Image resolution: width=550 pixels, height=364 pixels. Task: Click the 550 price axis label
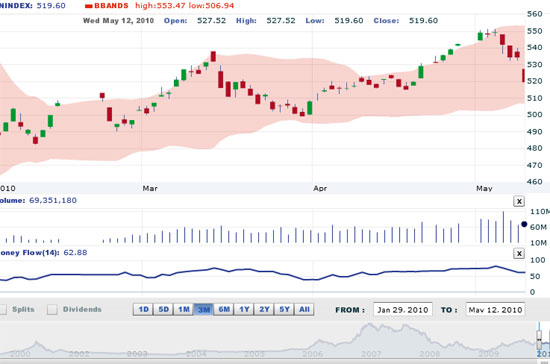pos(535,31)
